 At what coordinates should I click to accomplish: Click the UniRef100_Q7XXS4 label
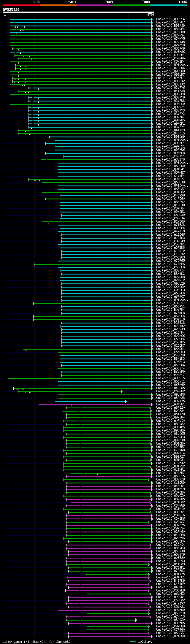tap(170, 36)
